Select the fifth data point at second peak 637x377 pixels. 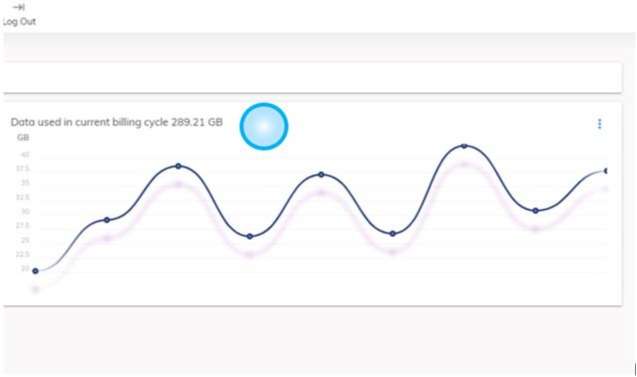(321, 175)
